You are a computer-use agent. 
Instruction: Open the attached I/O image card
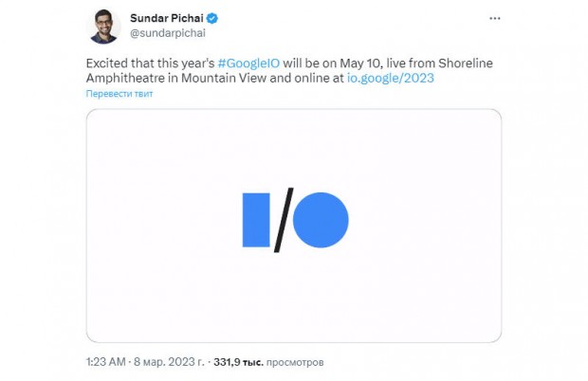(294, 226)
